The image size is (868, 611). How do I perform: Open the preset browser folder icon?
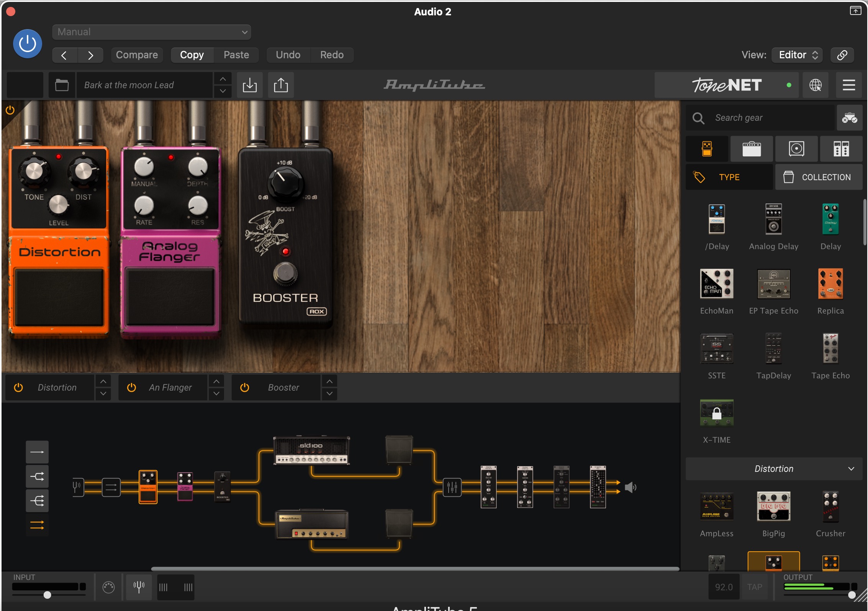click(62, 85)
